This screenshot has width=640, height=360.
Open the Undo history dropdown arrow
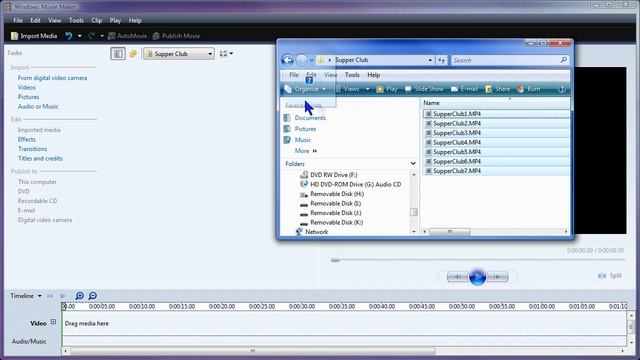pyautogui.click(x=80, y=36)
